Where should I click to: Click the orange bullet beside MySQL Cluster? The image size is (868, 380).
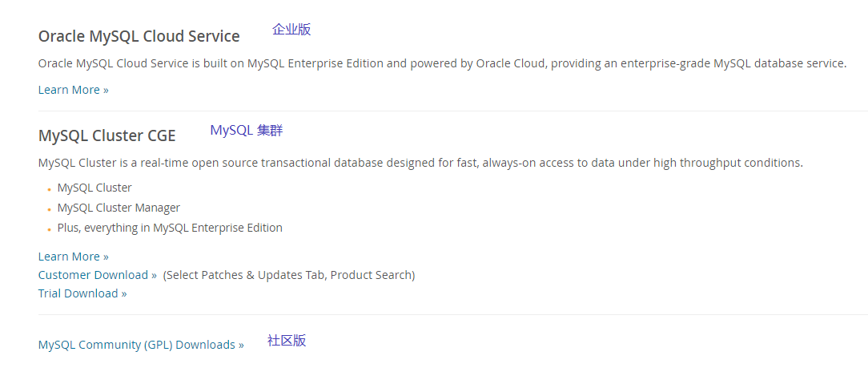click(50, 189)
